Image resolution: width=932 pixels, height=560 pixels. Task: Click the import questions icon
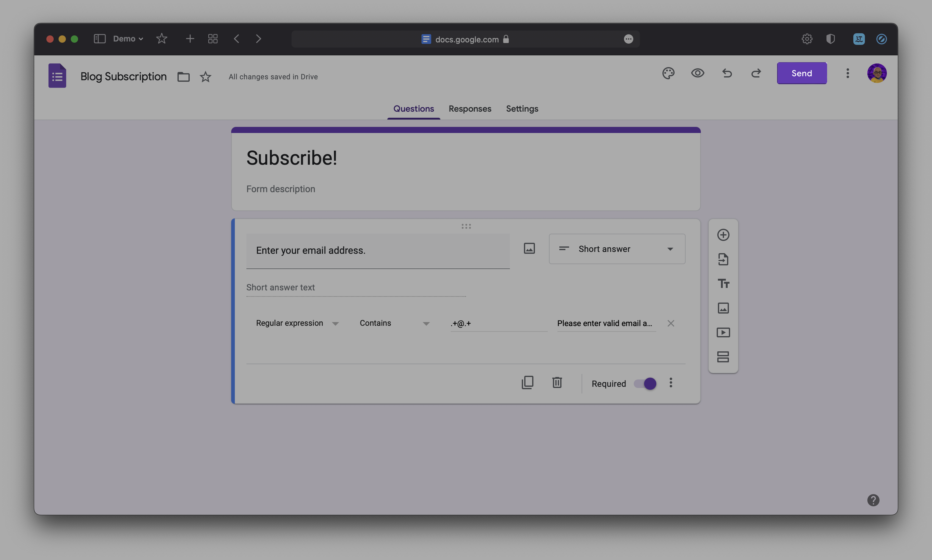(x=723, y=259)
